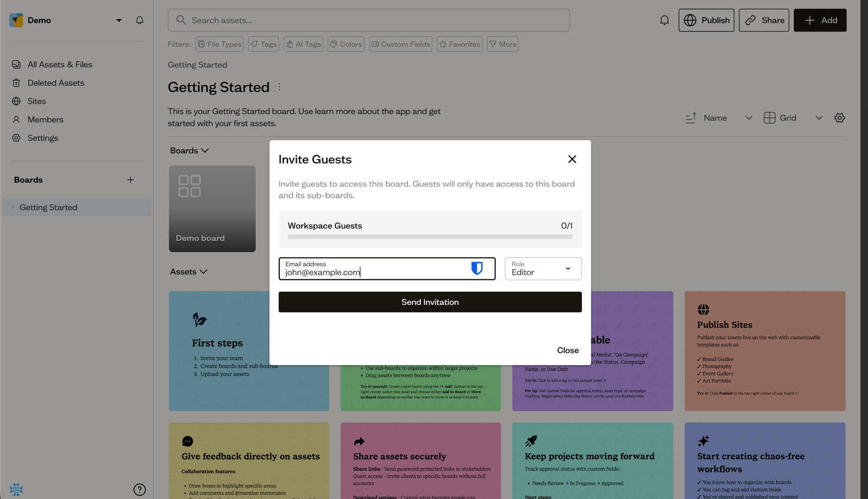Expand Getting Started tree arrow

12,207
